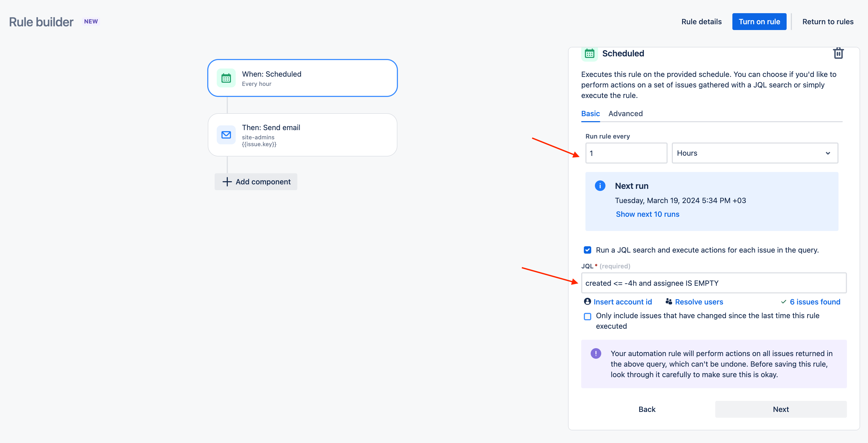The width and height of the screenshot is (868, 443).
Task: Click the email icon on the Then: Send email node
Action: point(226,135)
